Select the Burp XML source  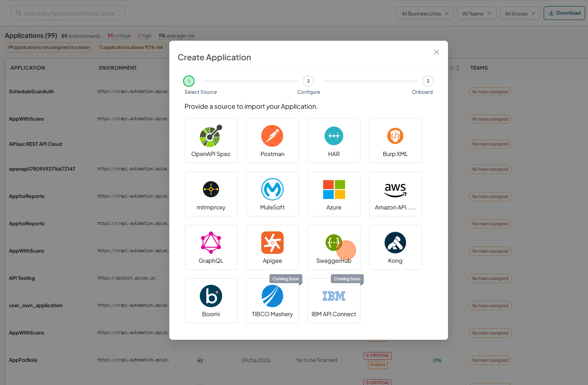pos(395,141)
